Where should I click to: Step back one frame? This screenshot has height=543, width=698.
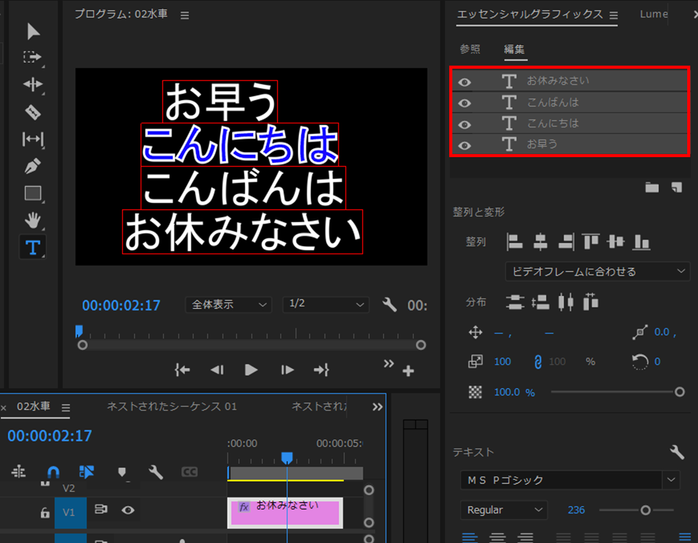[217, 370]
